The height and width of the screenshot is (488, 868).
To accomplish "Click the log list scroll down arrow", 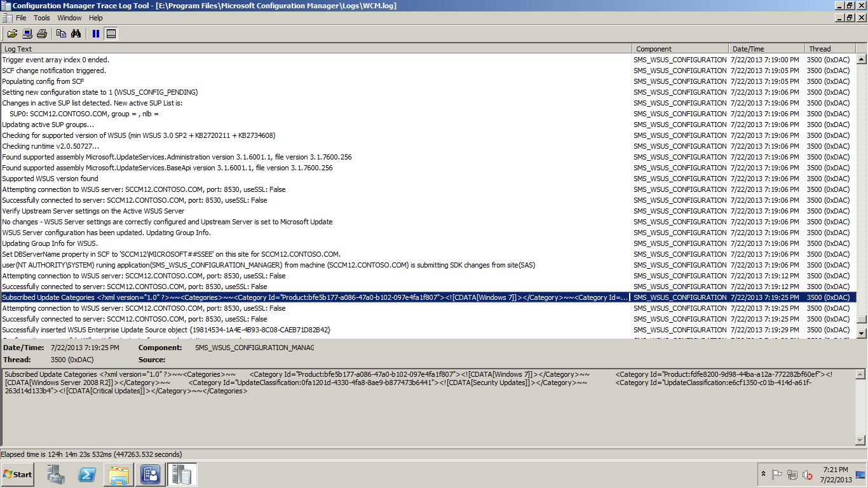I will pos(862,333).
